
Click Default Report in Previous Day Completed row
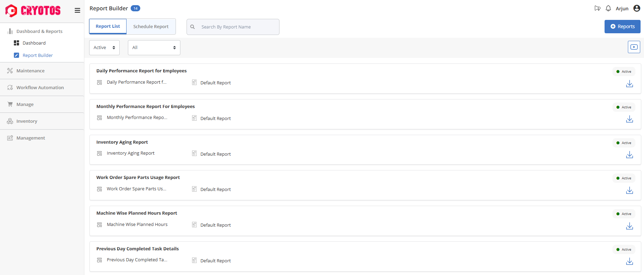click(x=215, y=261)
